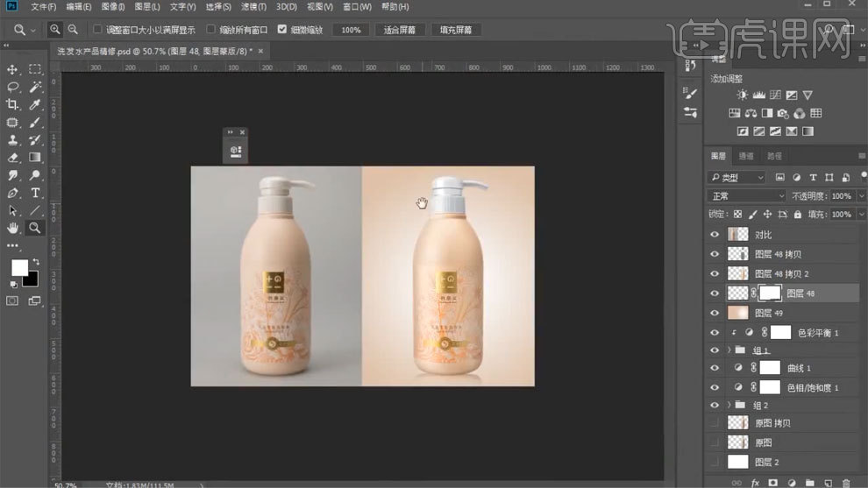Open the 文件(F) menu
The width and height of the screenshot is (868, 488).
click(43, 7)
